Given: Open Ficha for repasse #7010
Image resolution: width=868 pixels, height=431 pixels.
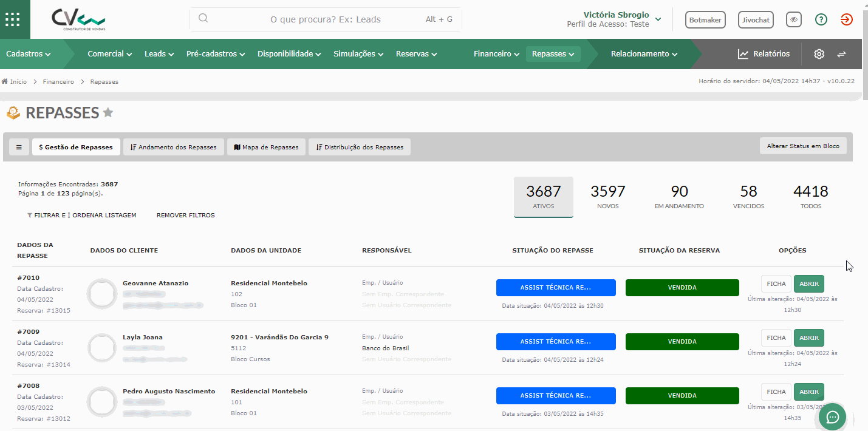Looking at the screenshot, I should pos(776,283).
